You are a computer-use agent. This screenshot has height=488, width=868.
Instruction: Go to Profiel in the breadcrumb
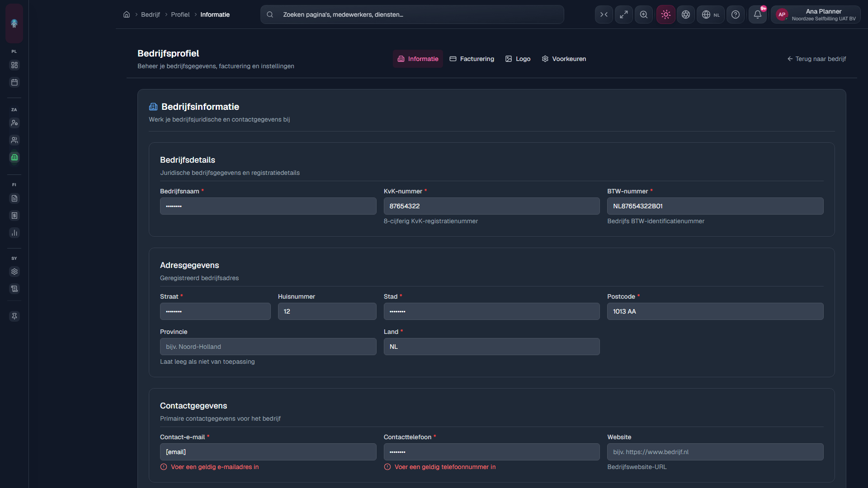pos(180,14)
